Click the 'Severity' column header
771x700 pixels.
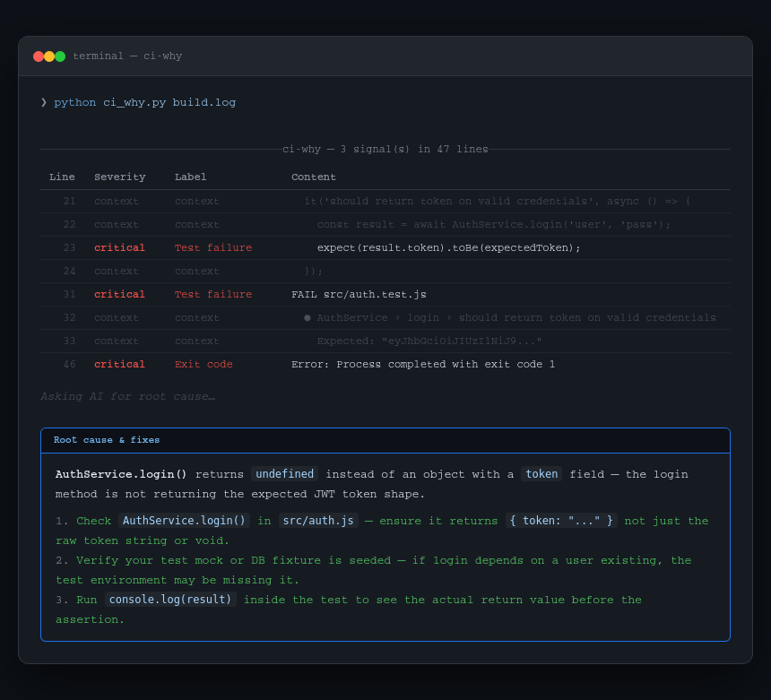pyautogui.click(x=120, y=177)
